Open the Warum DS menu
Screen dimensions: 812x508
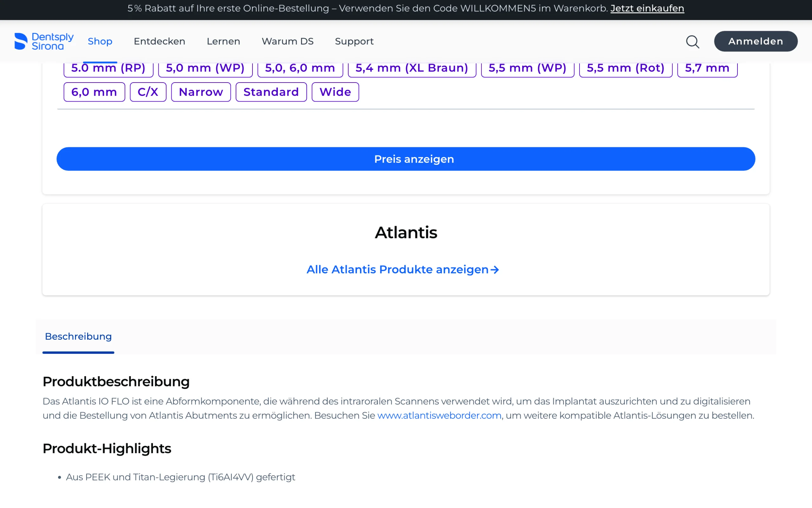click(x=288, y=41)
